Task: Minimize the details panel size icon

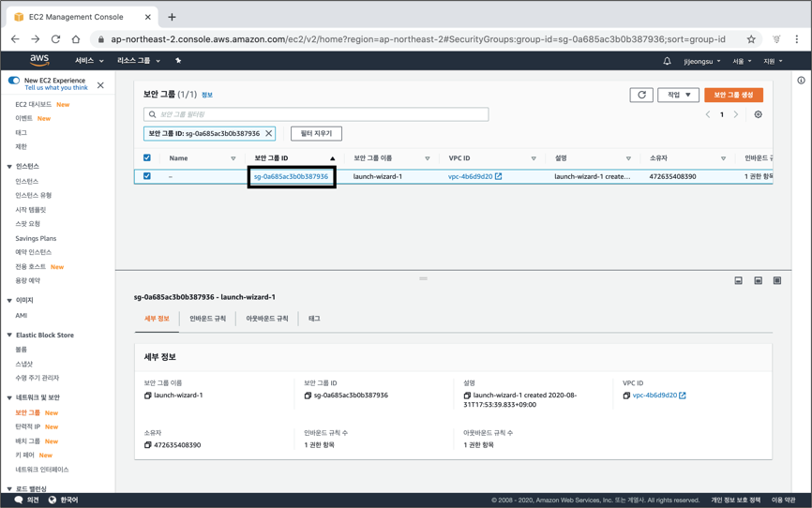Action: coord(739,280)
